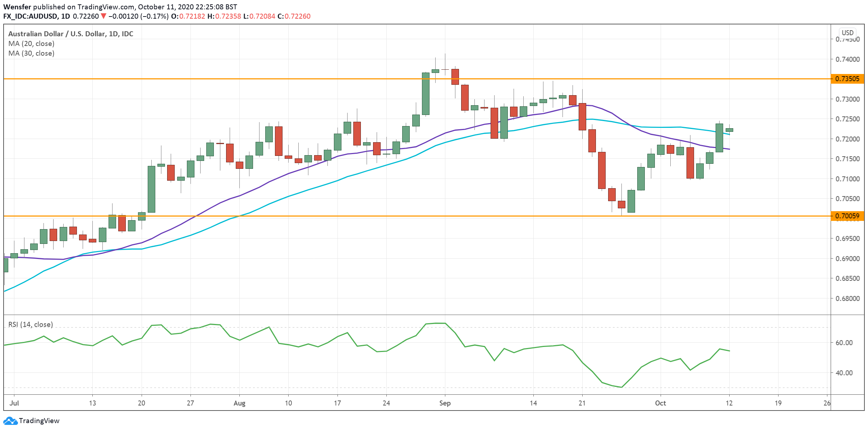
Task: Select the RSI (14, close) indicator label
Action: [31, 324]
